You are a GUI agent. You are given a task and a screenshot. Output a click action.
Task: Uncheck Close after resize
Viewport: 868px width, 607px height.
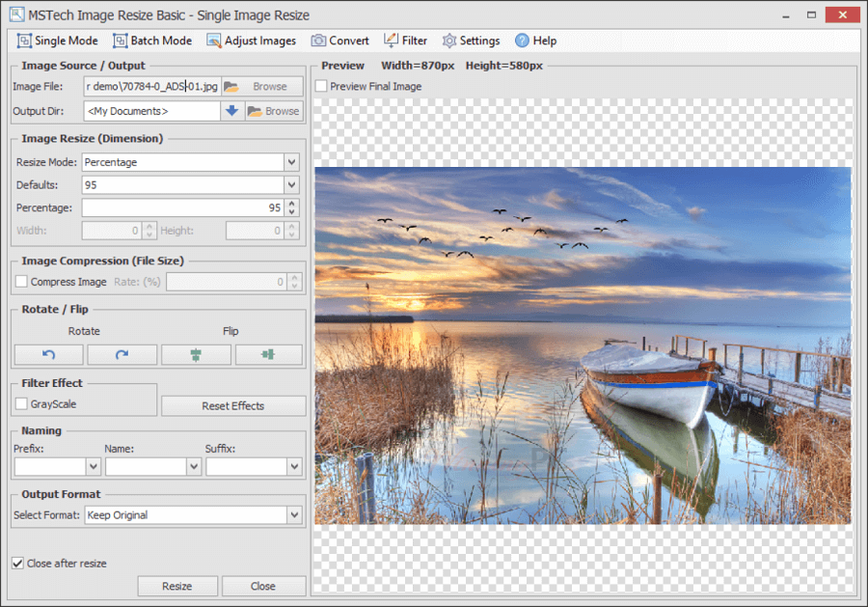click(x=17, y=563)
